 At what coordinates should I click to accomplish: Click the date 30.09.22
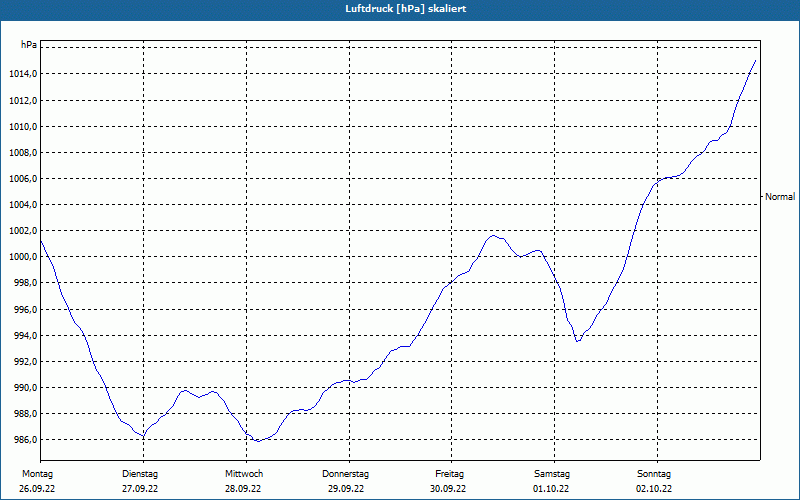[x=448, y=489]
